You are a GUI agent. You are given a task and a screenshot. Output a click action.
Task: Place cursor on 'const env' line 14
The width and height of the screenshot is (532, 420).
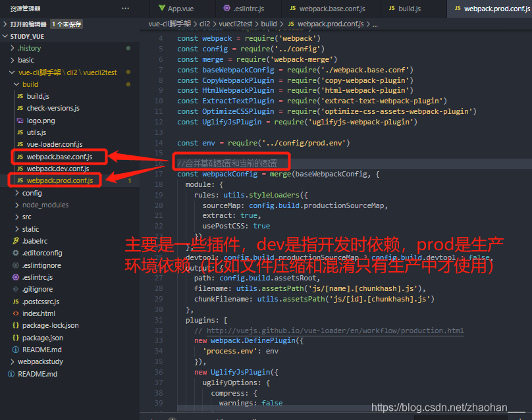[263, 143]
